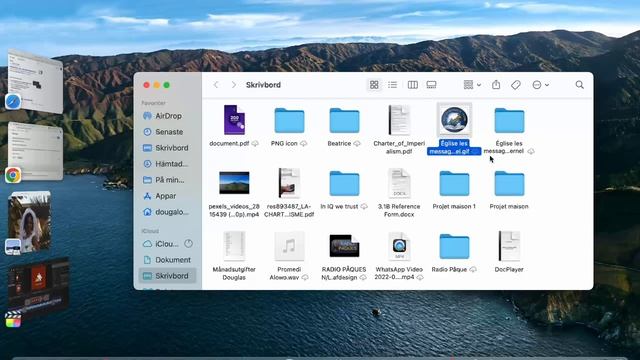Select the highlighted Église les messag gif thumbnail

pyautogui.click(x=454, y=120)
